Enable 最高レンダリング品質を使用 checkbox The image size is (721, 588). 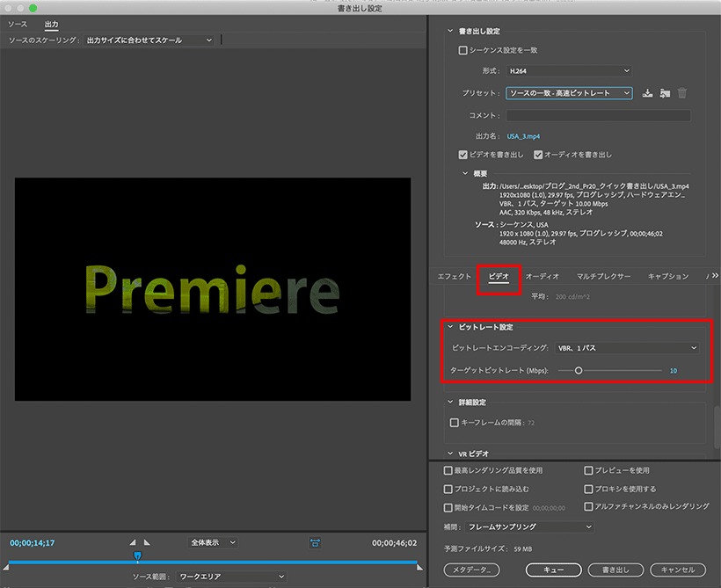point(448,470)
